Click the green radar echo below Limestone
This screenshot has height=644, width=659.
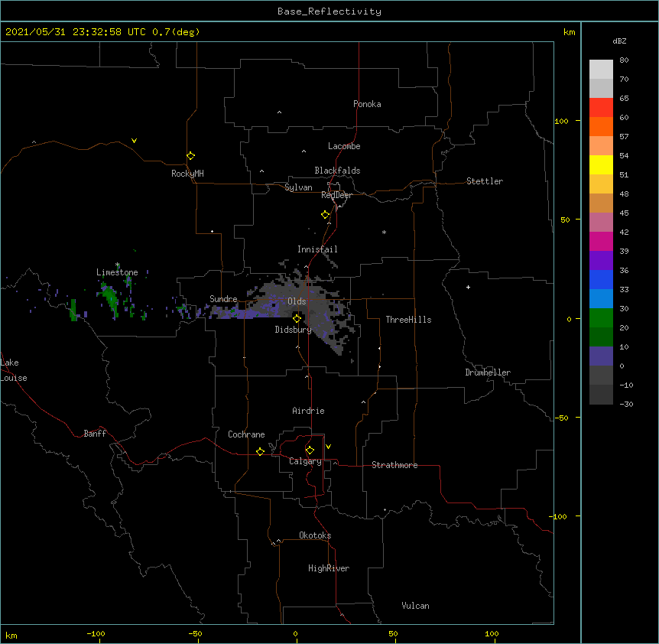(x=109, y=298)
